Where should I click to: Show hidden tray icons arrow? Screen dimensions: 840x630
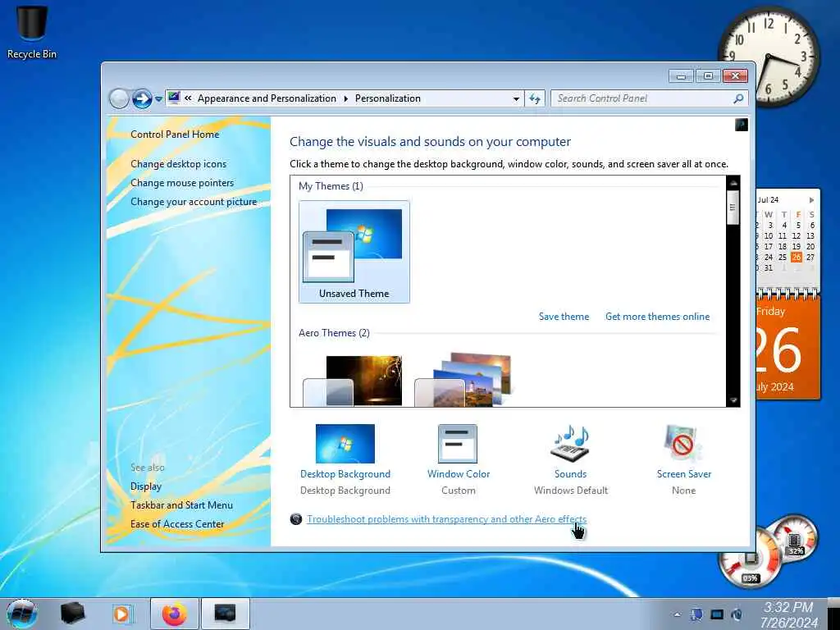tap(677, 615)
